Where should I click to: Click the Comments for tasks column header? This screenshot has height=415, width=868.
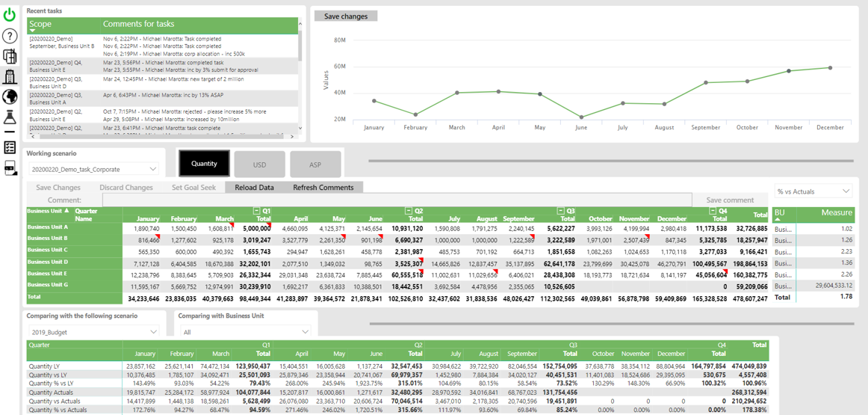(x=199, y=25)
